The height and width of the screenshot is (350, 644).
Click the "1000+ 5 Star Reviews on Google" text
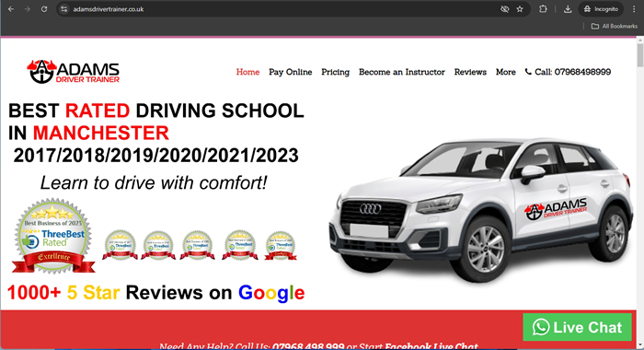pyautogui.click(x=156, y=293)
